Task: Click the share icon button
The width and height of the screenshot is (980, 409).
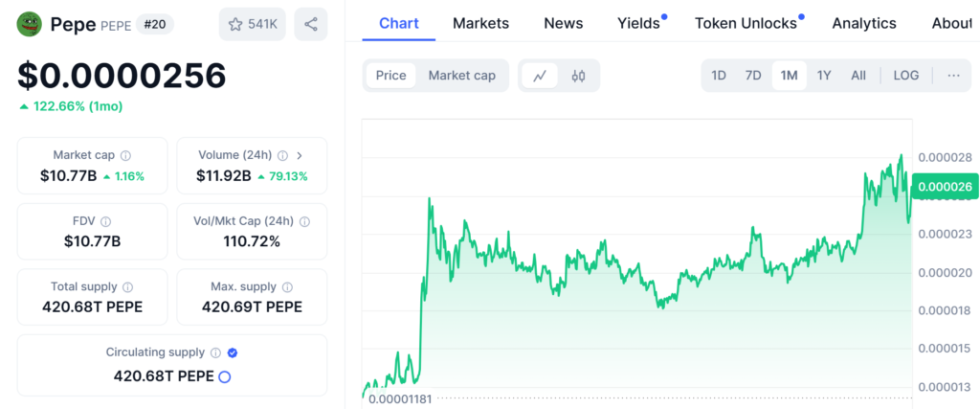Action: click(310, 24)
